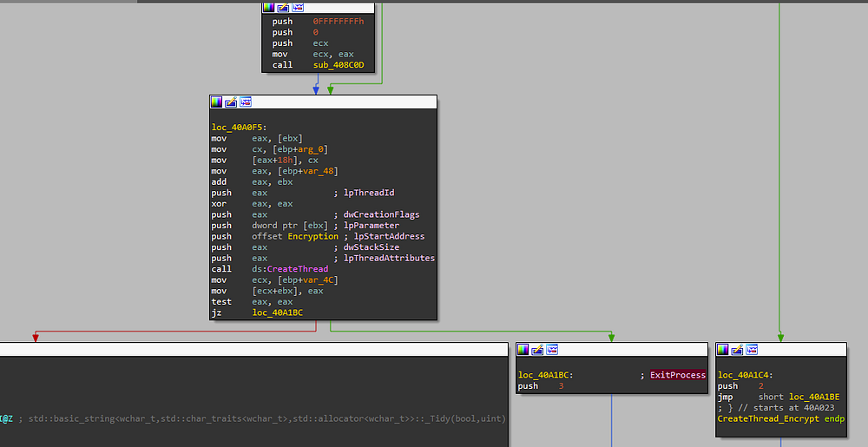Click the pencil edit icon on sub_408C0D call block

tap(283, 7)
